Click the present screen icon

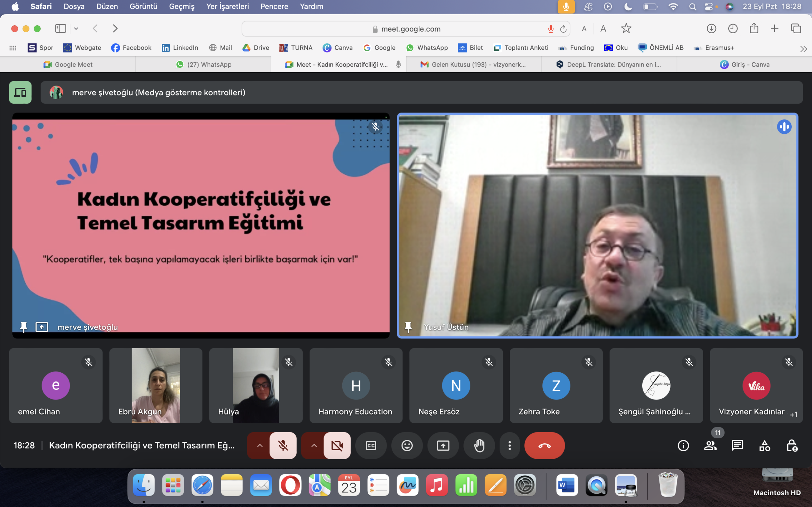click(x=443, y=446)
